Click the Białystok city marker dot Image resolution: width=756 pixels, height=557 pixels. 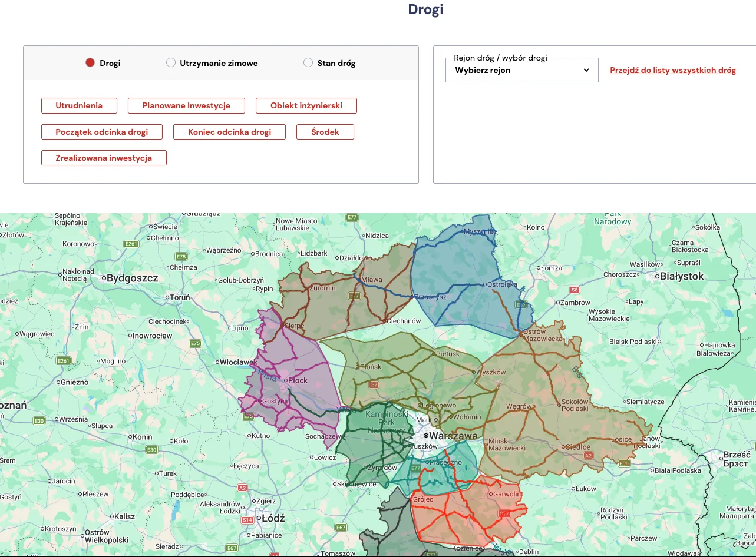657,276
